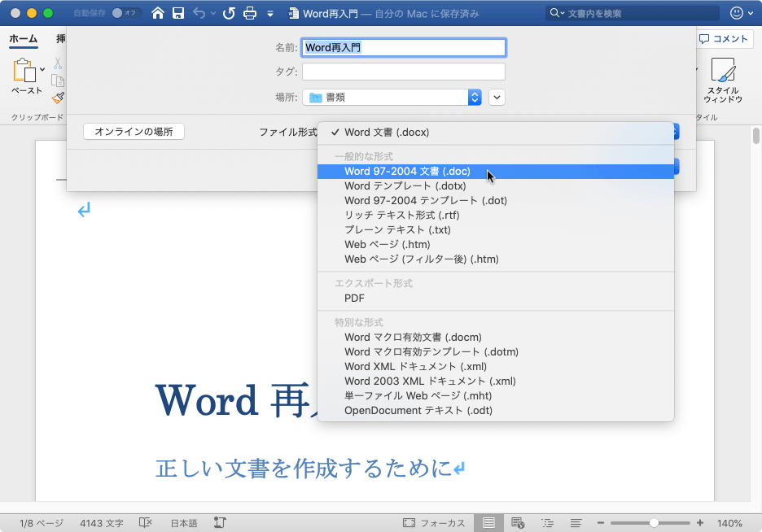Viewport: 762px width, 532px height.
Task: Click the spelling check book icon
Action: pyautogui.click(x=145, y=522)
